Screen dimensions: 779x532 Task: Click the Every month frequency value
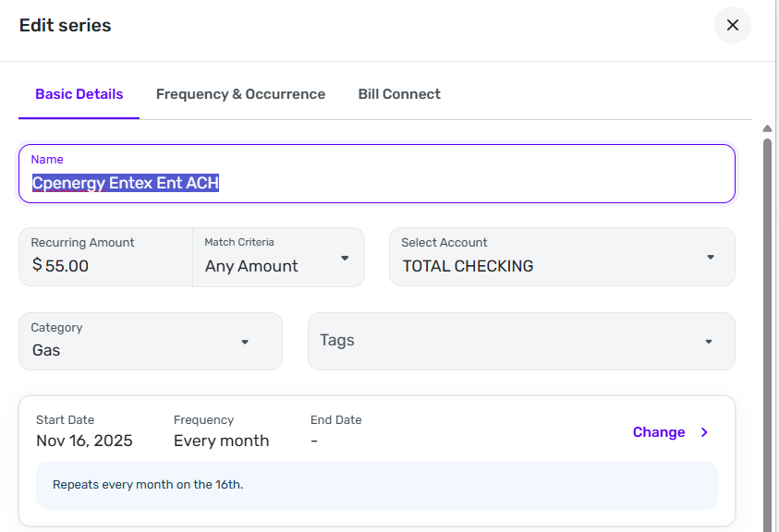tap(221, 441)
